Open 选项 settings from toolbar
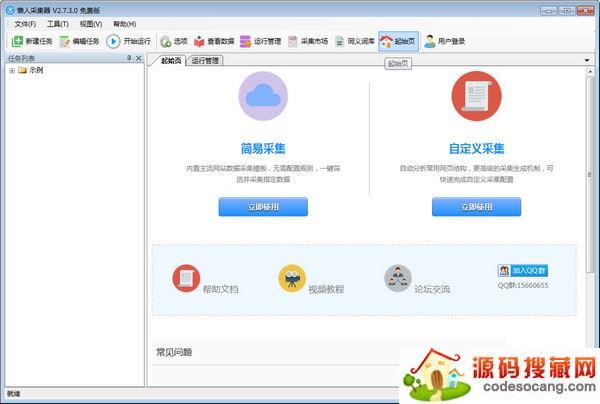The image size is (600, 404). 165,41
